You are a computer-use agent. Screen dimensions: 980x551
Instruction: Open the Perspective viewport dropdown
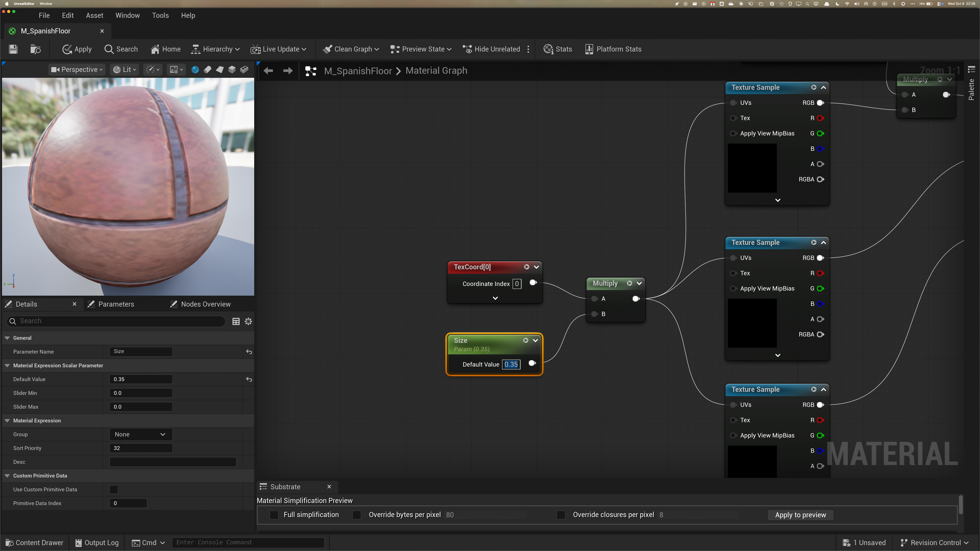point(77,70)
